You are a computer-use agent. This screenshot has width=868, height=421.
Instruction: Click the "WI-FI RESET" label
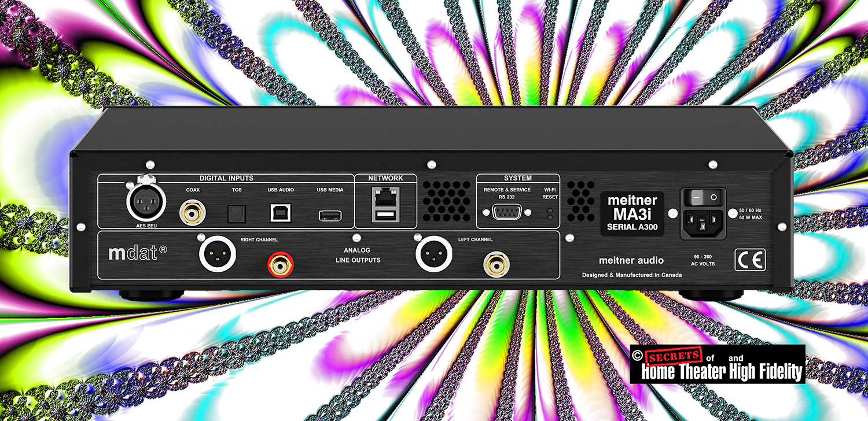(x=551, y=193)
